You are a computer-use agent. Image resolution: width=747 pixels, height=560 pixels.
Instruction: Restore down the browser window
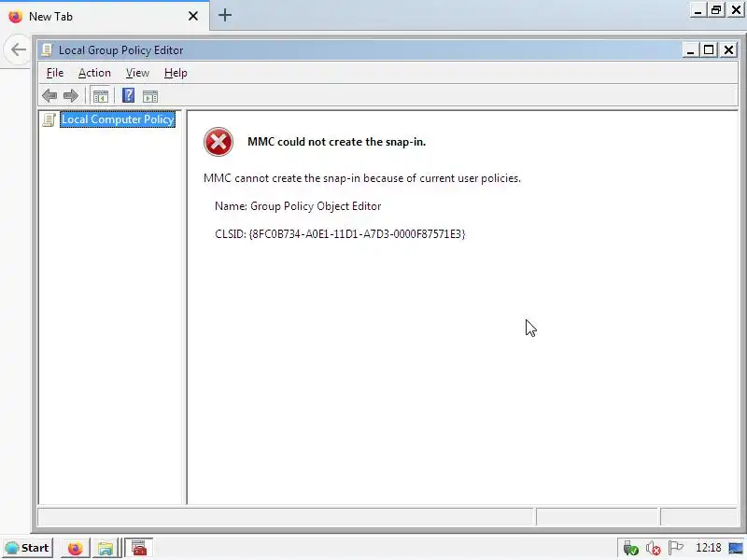point(716,10)
